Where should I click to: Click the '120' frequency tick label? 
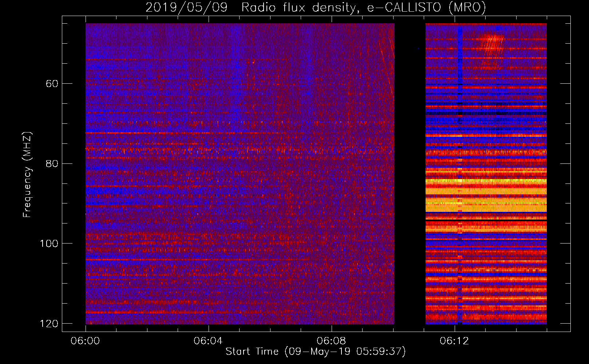coord(49,324)
